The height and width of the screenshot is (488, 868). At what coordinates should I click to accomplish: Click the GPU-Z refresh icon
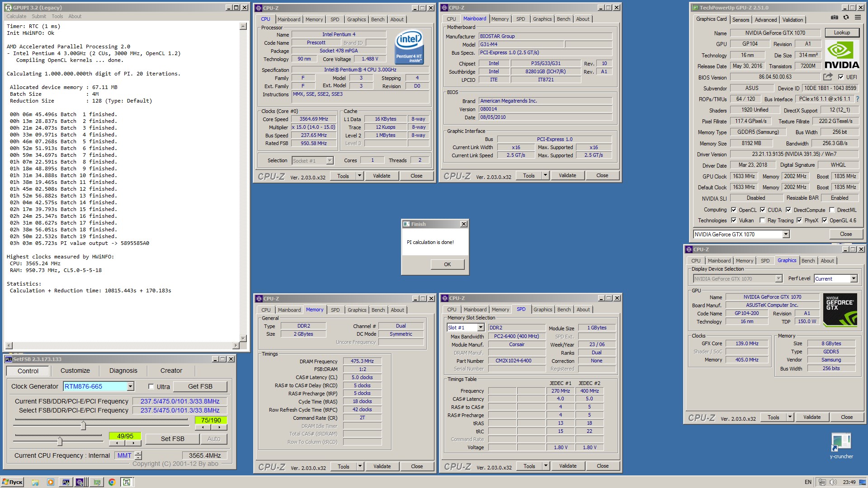pos(846,18)
